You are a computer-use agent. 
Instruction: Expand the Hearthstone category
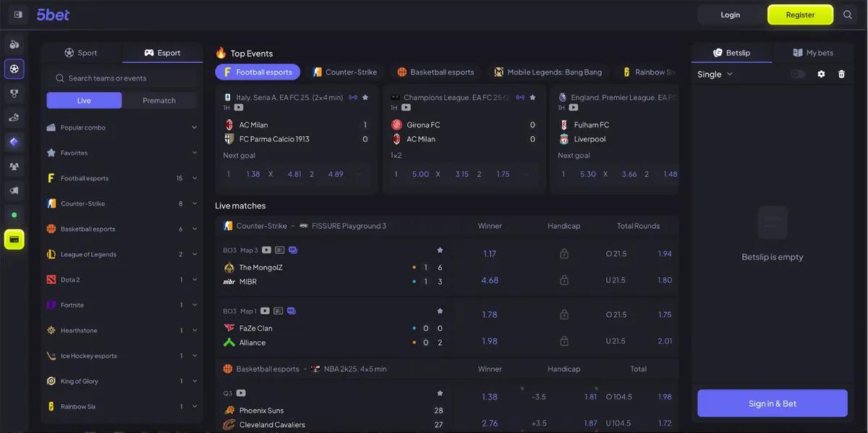coord(122,330)
